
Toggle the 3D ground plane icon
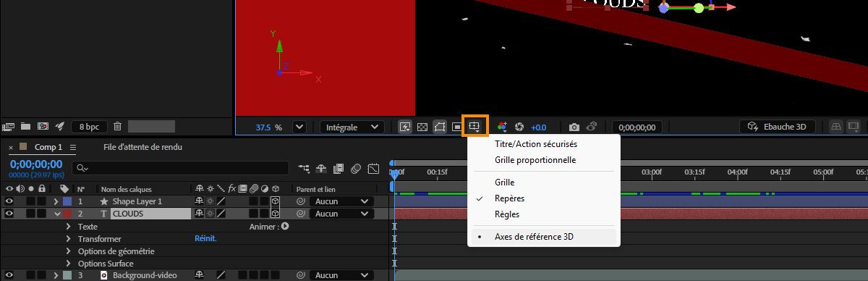pos(837,127)
